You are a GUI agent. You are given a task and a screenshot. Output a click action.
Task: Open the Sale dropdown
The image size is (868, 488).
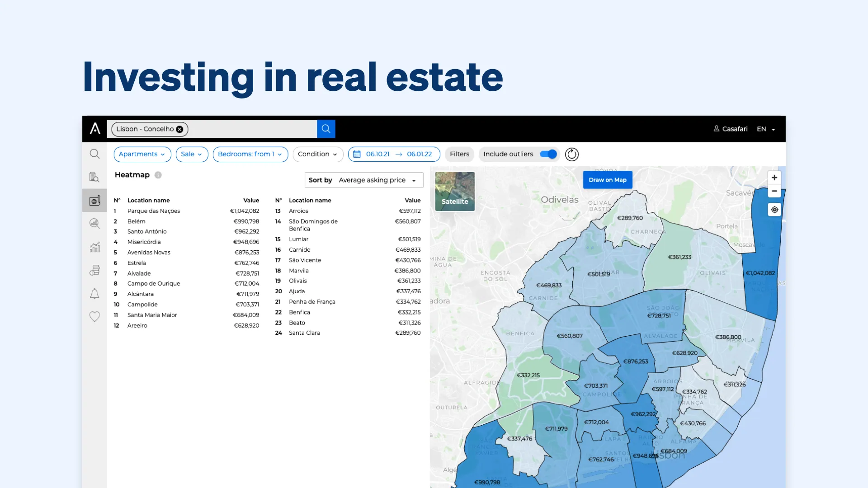(x=192, y=154)
